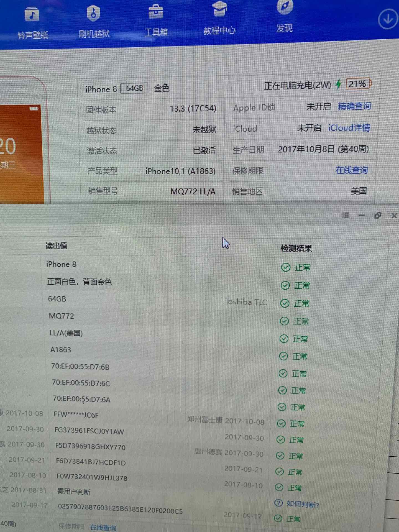
Task: Click the 正常 check icon in F0W732401W9HJL378 row
Action: point(279,487)
